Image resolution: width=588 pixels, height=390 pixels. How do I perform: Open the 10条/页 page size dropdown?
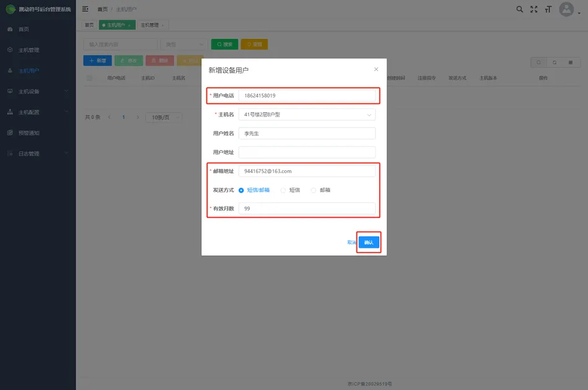coord(164,117)
